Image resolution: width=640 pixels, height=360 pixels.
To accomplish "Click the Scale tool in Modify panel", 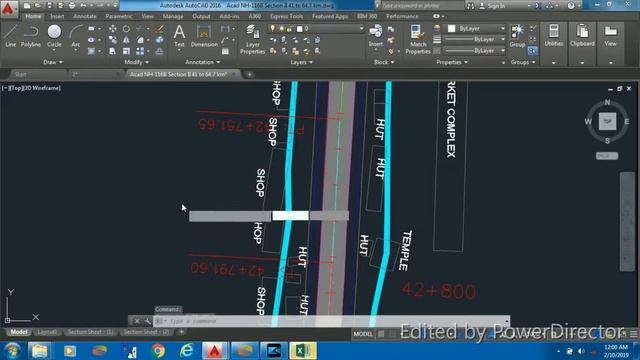I will [x=126, y=51].
